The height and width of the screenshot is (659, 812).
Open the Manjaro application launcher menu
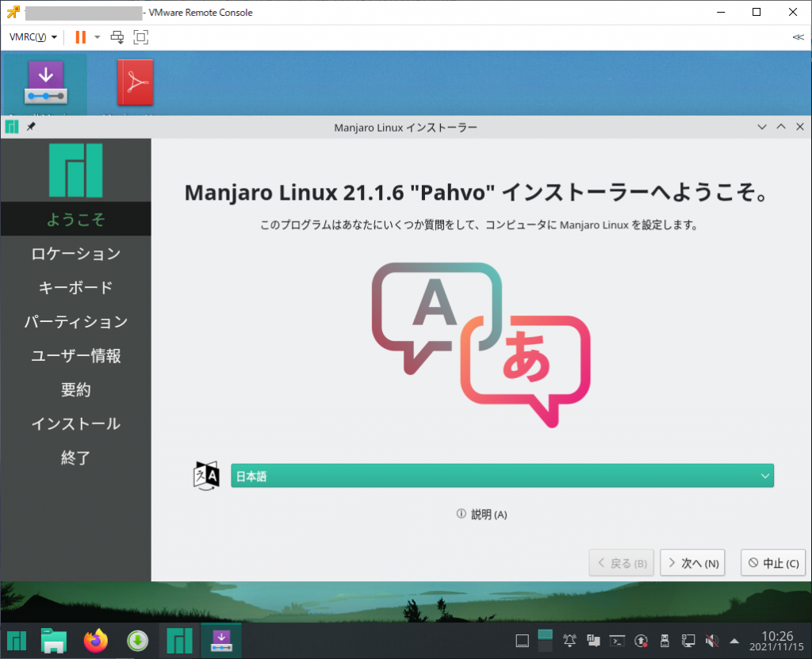coord(17,642)
